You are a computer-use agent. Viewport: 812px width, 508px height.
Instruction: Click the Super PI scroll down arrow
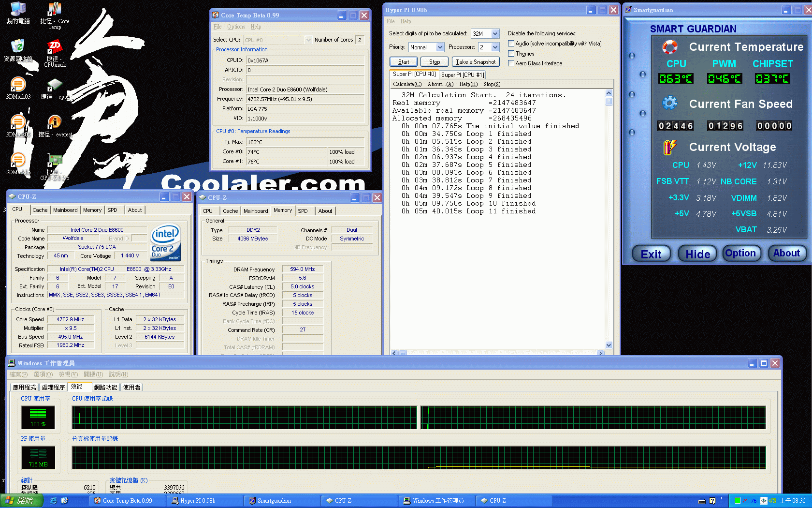pos(609,345)
